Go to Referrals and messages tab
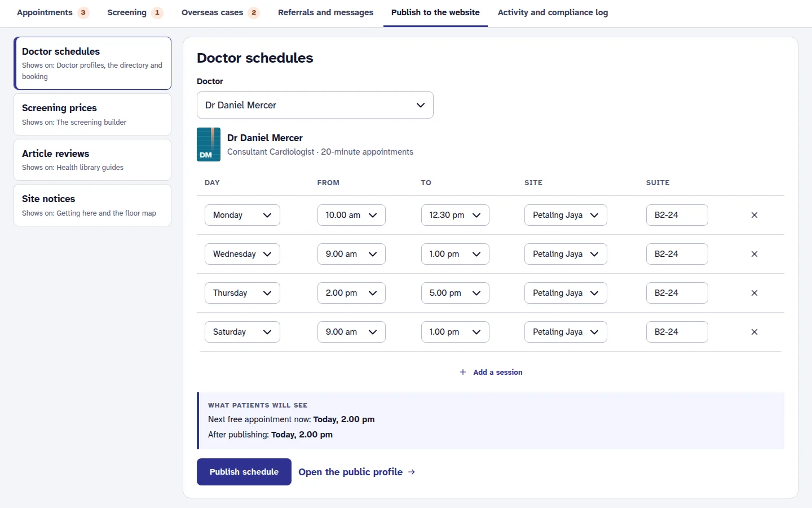The width and height of the screenshot is (812, 508). (325, 12)
